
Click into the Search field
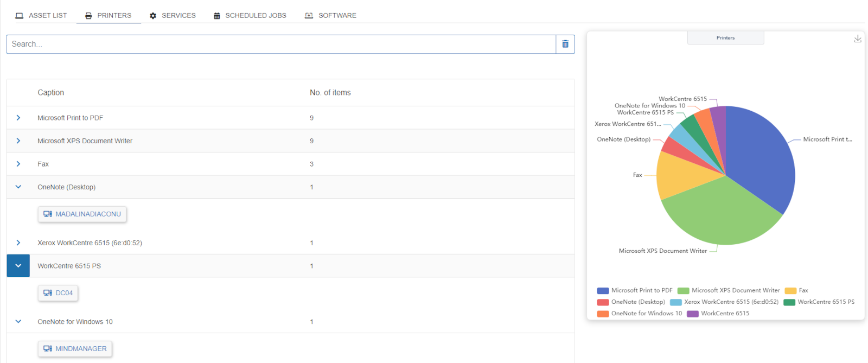281,44
